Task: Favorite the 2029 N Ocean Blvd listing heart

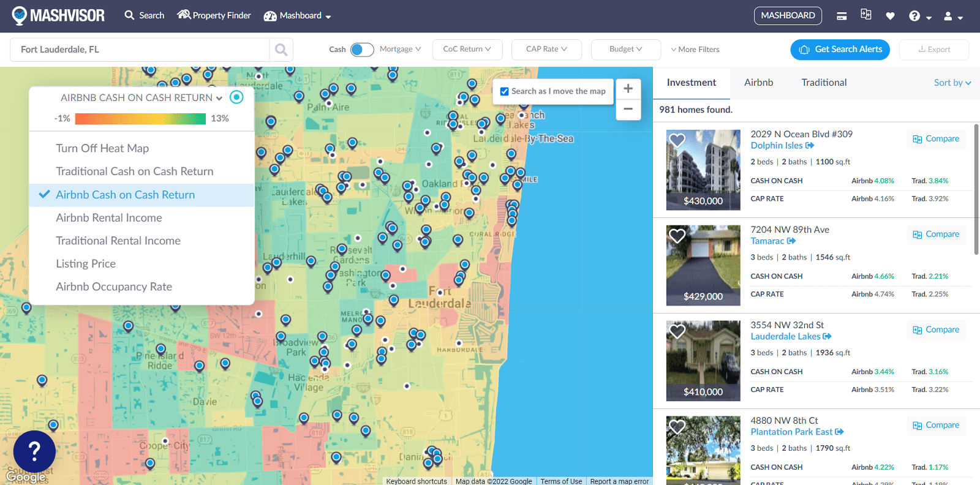Action: [677, 140]
